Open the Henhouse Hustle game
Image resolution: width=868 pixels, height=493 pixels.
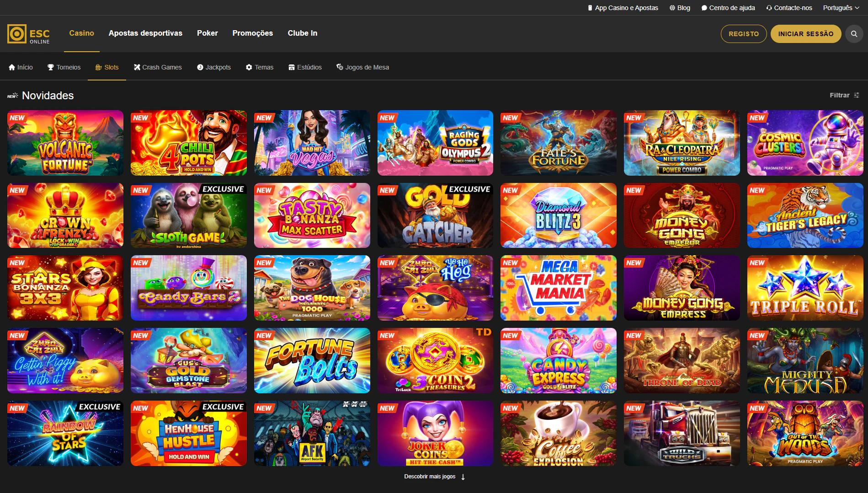pos(189,433)
